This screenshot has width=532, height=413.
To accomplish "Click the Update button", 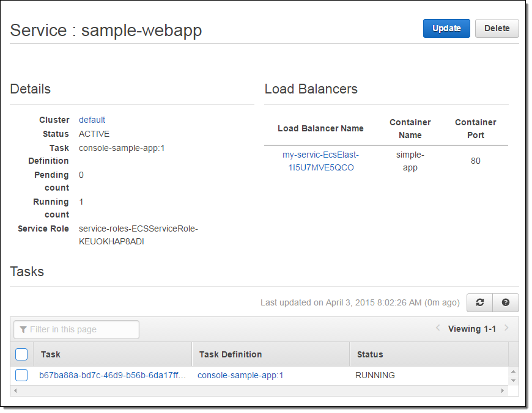I will pos(446,29).
